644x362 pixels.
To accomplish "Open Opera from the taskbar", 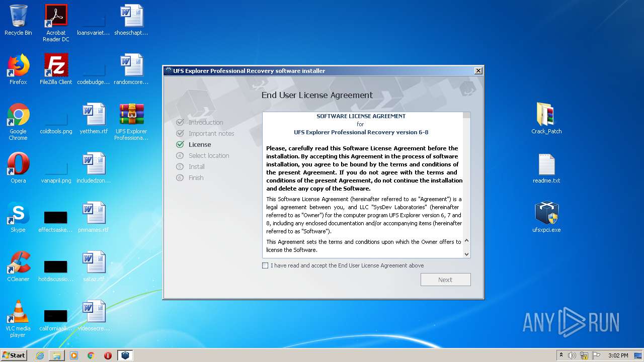I will (108, 355).
